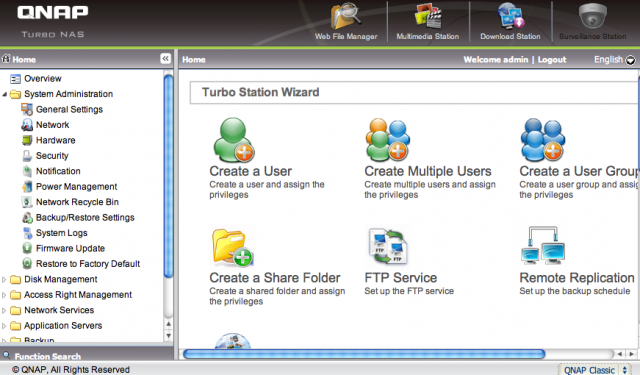Click the horizontal scroll left arrow

[620, 354]
